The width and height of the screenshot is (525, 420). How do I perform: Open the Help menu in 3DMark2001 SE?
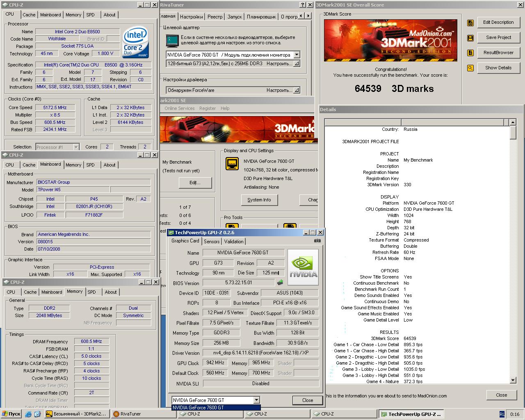225,108
